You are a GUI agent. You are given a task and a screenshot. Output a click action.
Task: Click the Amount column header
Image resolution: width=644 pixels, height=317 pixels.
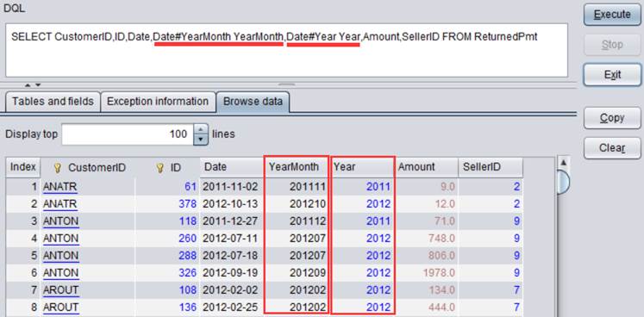coord(426,167)
